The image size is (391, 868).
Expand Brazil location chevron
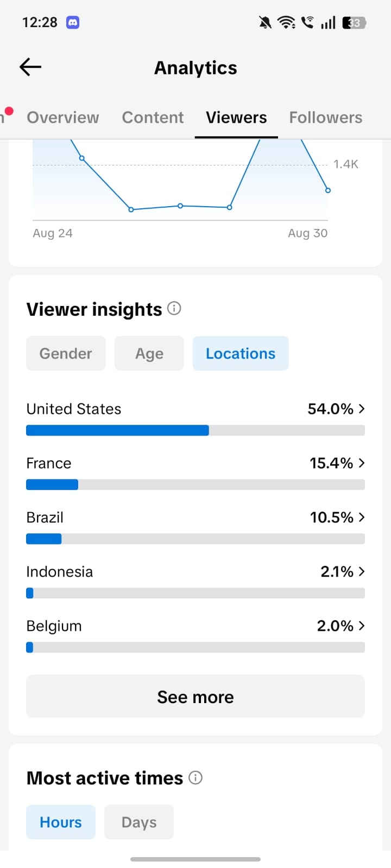[362, 517]
